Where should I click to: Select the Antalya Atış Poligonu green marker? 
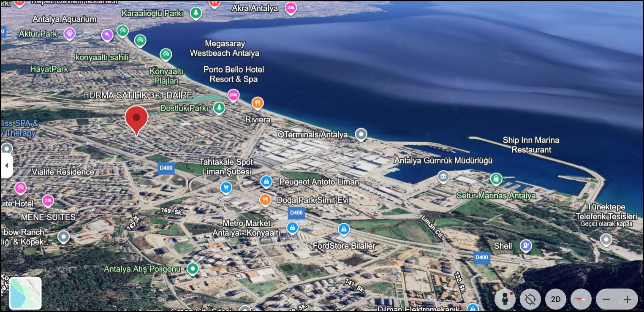click(193, 269)
